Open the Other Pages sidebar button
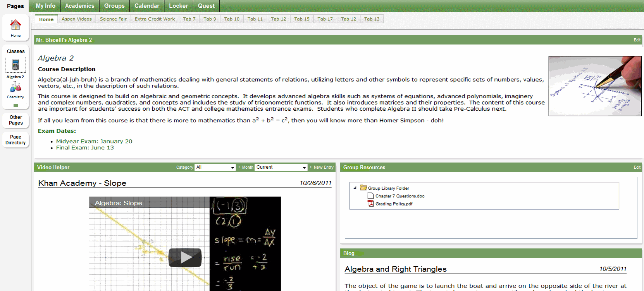The image size is (644, 291). coord(15,120)
